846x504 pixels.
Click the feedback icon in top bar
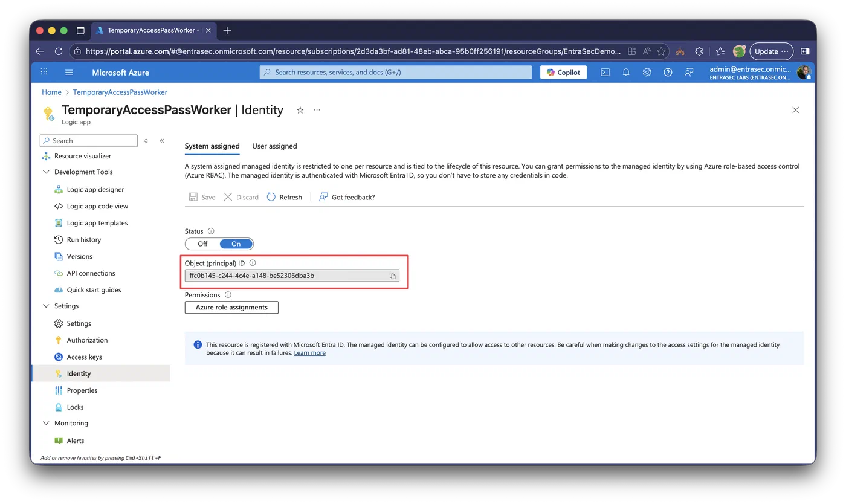coord(689,72)
